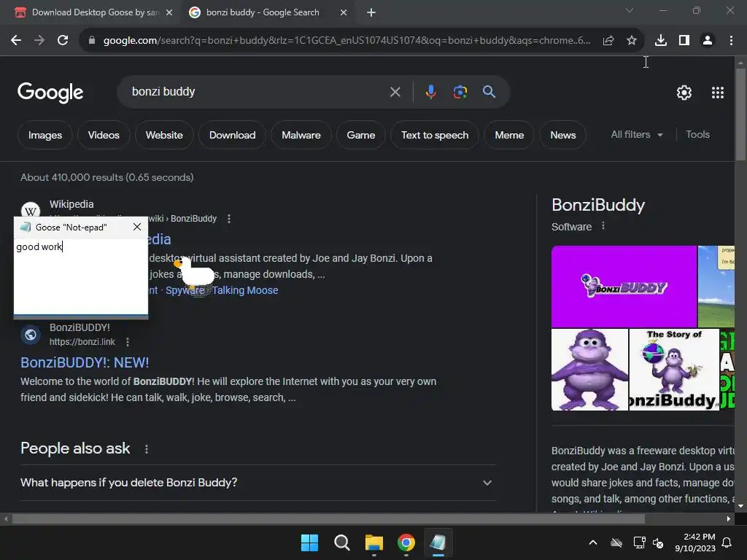The height and width of the screenshot is (560, 747).
Task: Filter results by Videos
Action: 104,135
